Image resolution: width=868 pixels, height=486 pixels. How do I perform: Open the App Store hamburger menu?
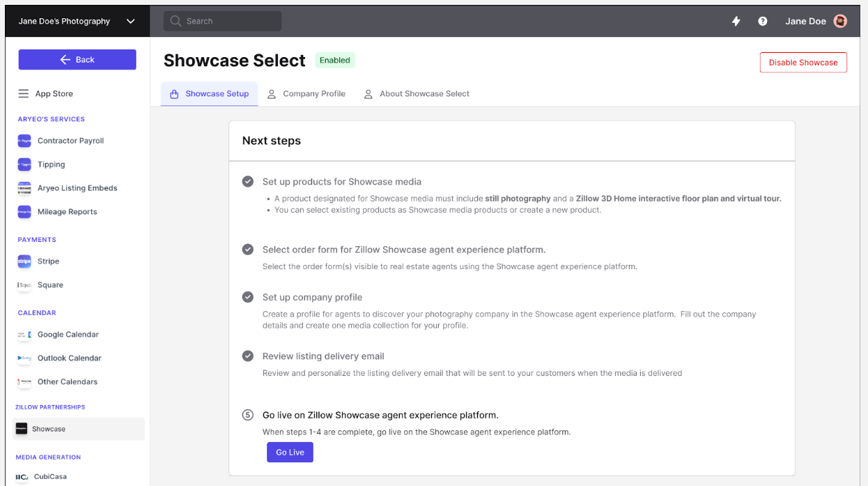coord(24,93)
